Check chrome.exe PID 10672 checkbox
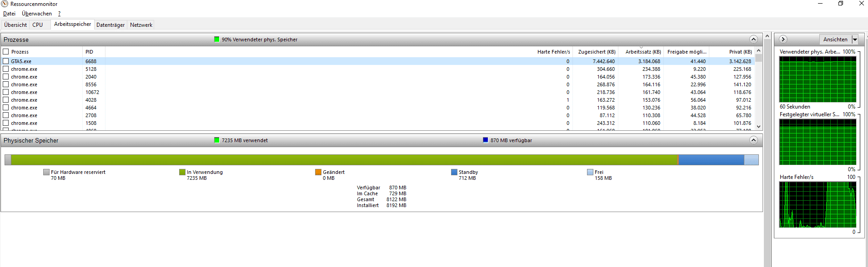This screenshot has width=868, height=267. click(6, 92)
